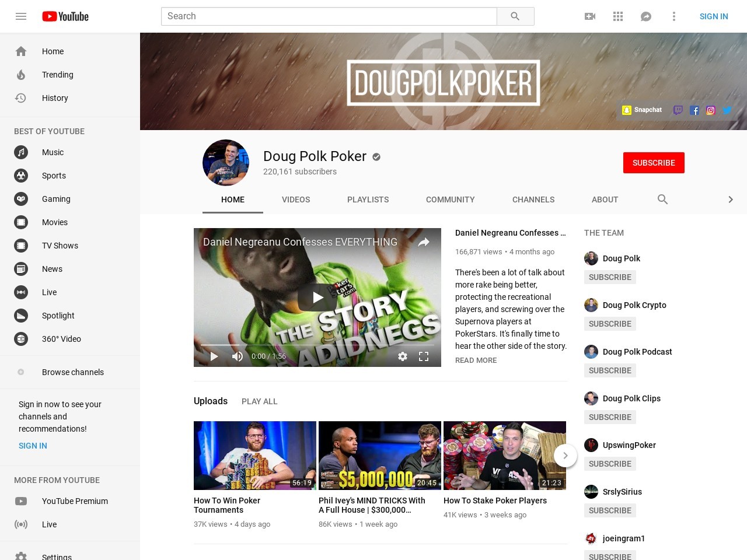Click PLAY ALL next to Uploads
The image size is (747, 560).
[x=259, y=401]
